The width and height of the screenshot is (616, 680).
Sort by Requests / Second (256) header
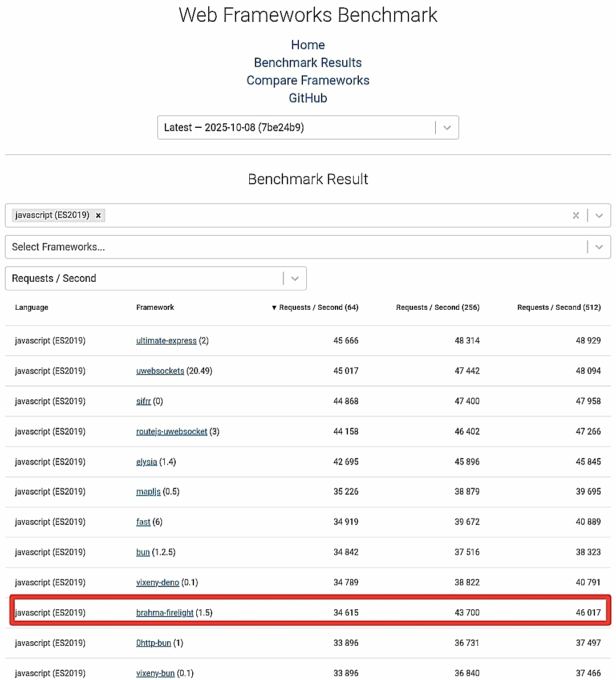[x=437, y=307]
